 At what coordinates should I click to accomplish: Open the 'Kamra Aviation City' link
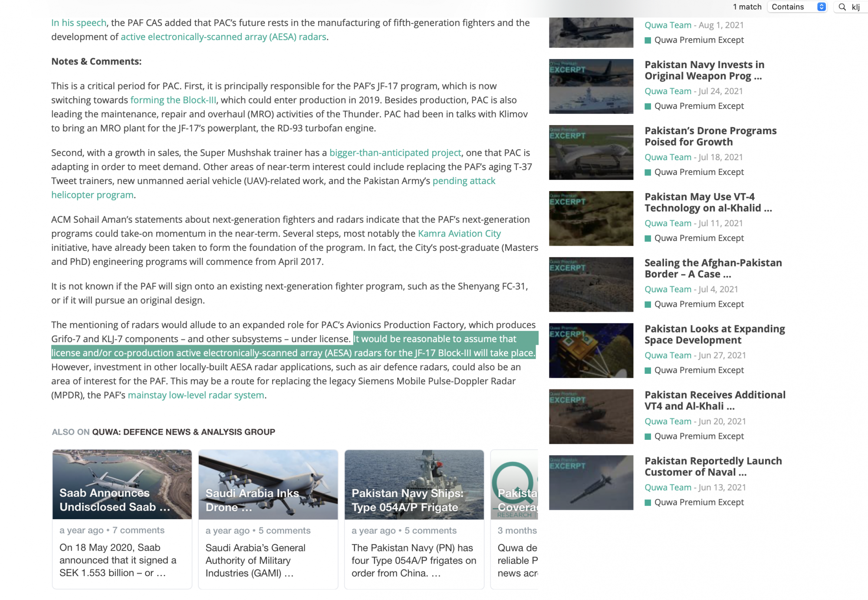[x=459, y=234]
